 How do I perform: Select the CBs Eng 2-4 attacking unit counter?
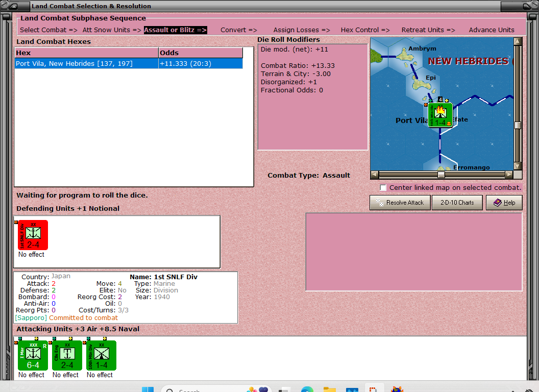[x=67, y=355]
